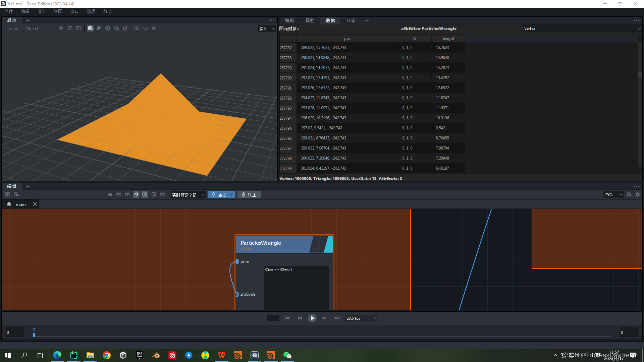Open the node editor search icon
Screen dimensions: 644x362
pos(629,195)
